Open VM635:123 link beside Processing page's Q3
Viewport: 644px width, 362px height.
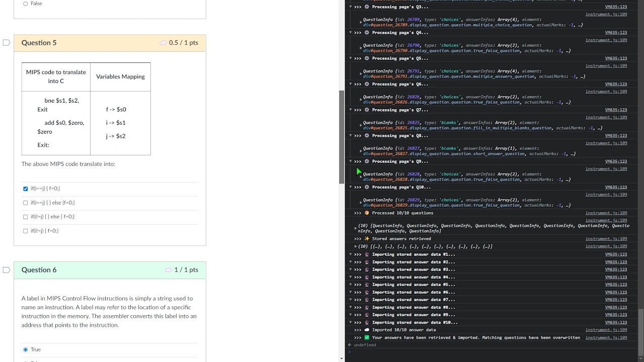coord(616,7)
